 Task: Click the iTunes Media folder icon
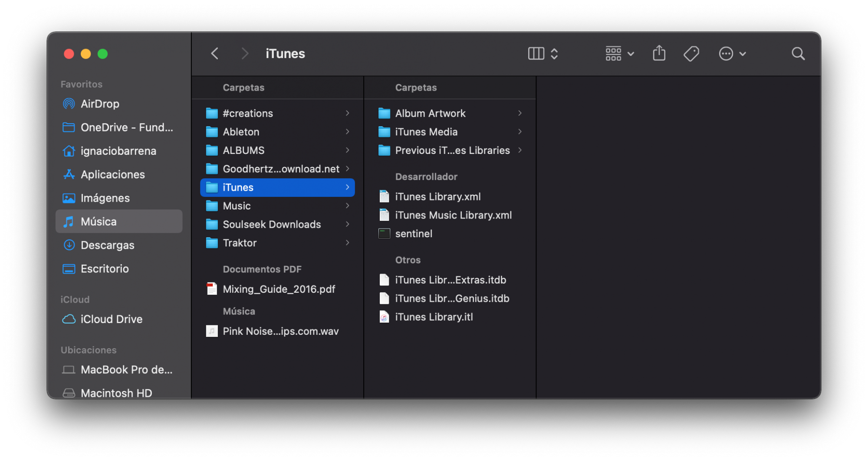(384, 132)
